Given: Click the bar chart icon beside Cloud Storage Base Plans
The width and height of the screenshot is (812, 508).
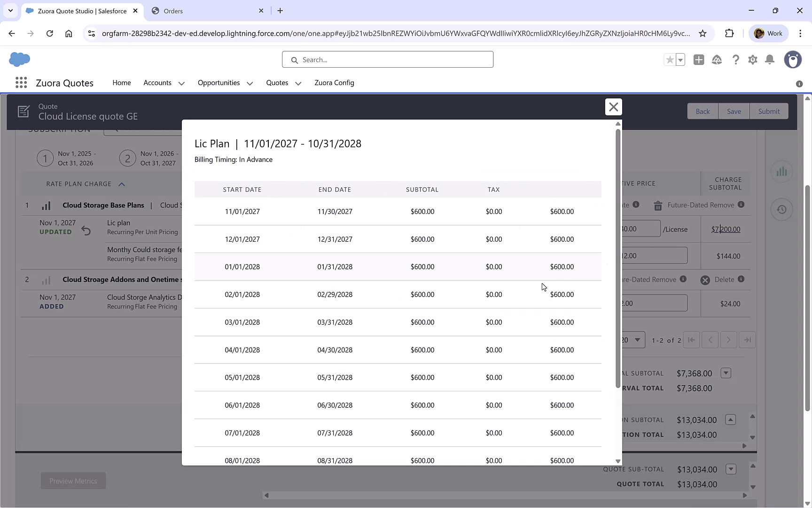Looking at the screenshot, I should coord(46,205).
